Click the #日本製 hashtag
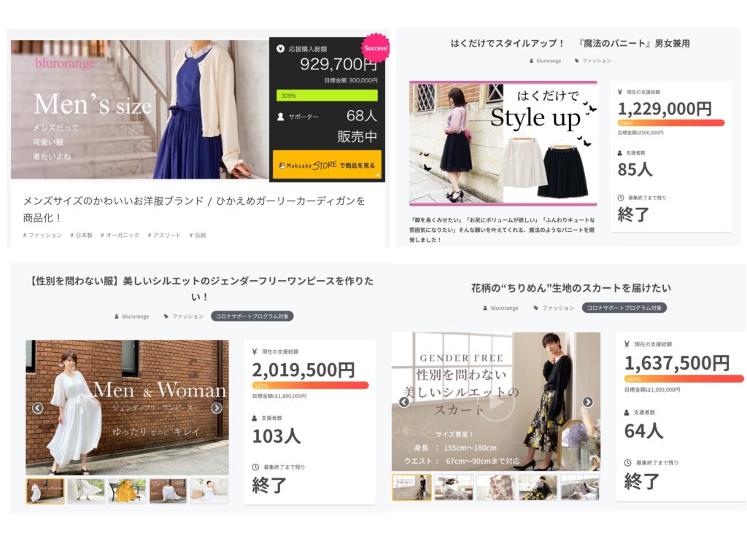The width and height of the screenshot is (747, 560). coord(81,236)
